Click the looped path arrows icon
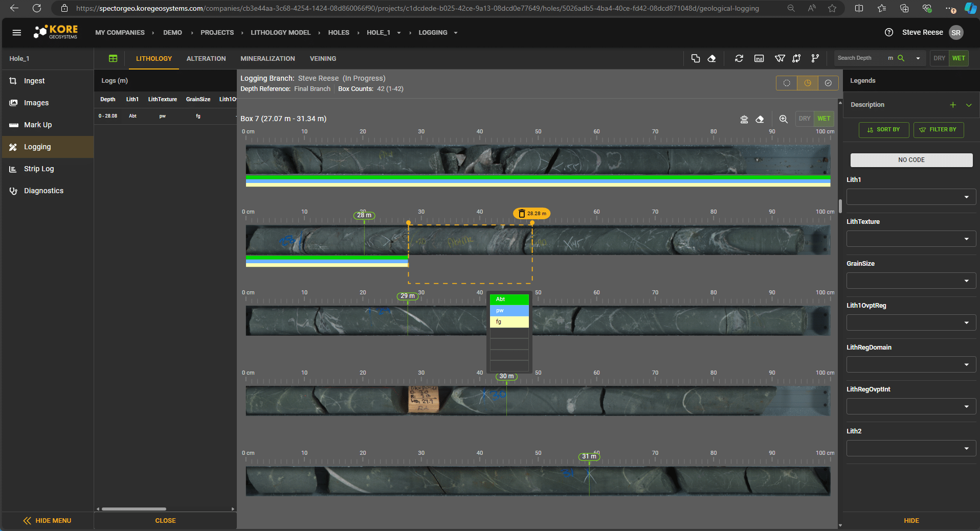This screenshot has width=980, height=531. click(x=796, y=58)
